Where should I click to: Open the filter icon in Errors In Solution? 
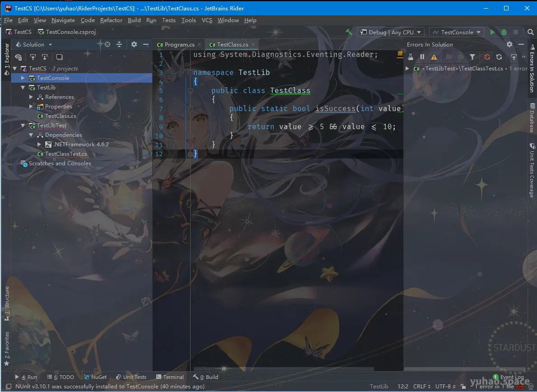click(473, 57)
